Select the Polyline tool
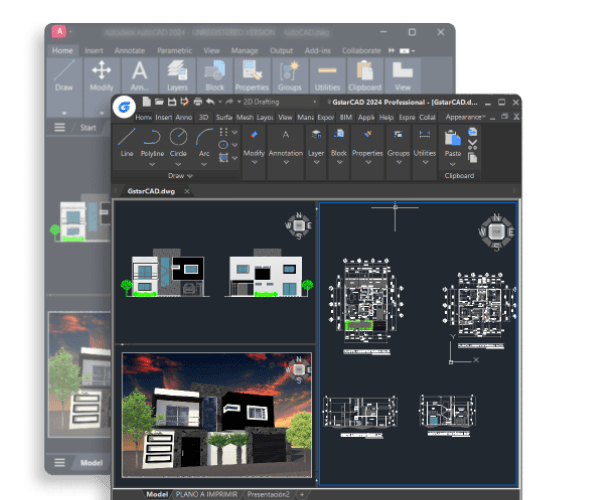600x500 pixels. pos(152,143)
